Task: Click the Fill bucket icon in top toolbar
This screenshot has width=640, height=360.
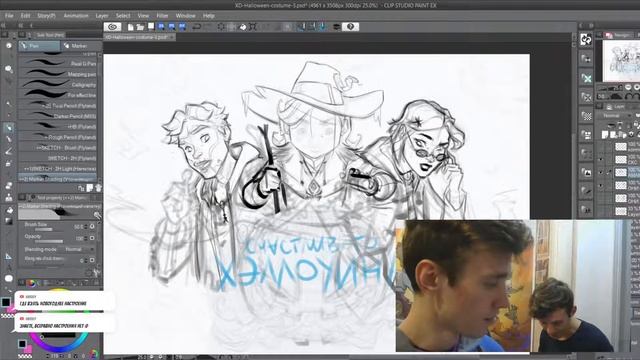Action: tap(242, 27)
